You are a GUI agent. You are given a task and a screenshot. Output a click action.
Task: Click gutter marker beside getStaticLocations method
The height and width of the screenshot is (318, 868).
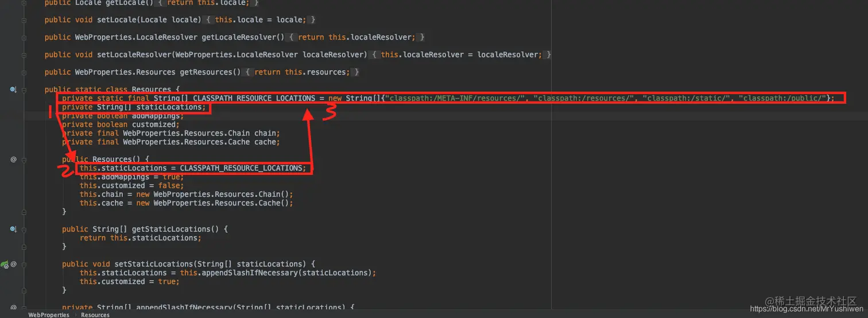(x=13, y=229)
